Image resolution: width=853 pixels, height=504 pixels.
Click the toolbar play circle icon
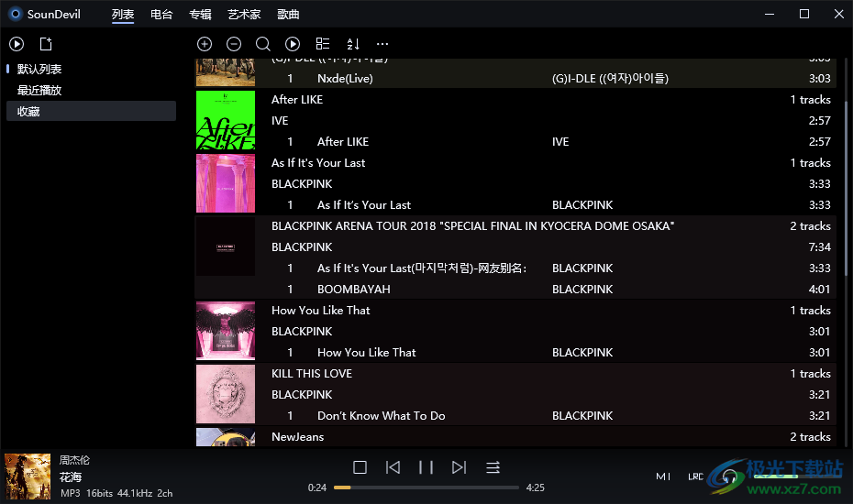click(293, 44)
